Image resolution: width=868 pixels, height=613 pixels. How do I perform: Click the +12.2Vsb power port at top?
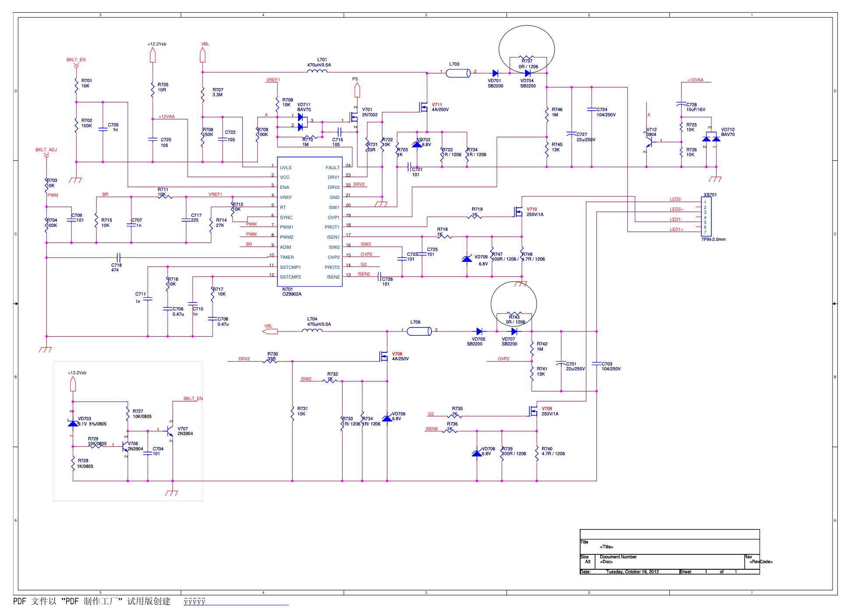[153, 55]
